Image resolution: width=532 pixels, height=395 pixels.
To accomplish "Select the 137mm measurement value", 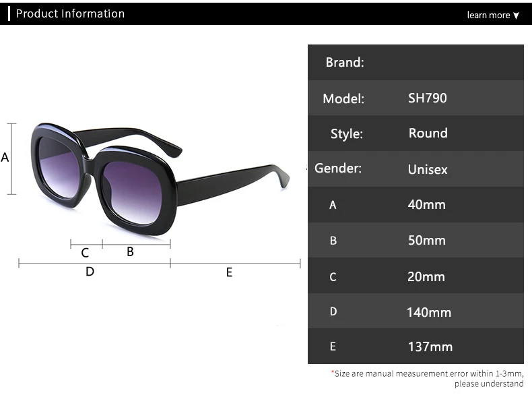I will point(430,346).
